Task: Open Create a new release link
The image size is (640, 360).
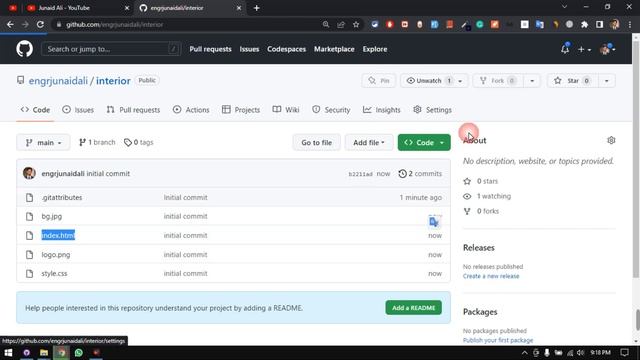Action: click(x=491, y=276)
